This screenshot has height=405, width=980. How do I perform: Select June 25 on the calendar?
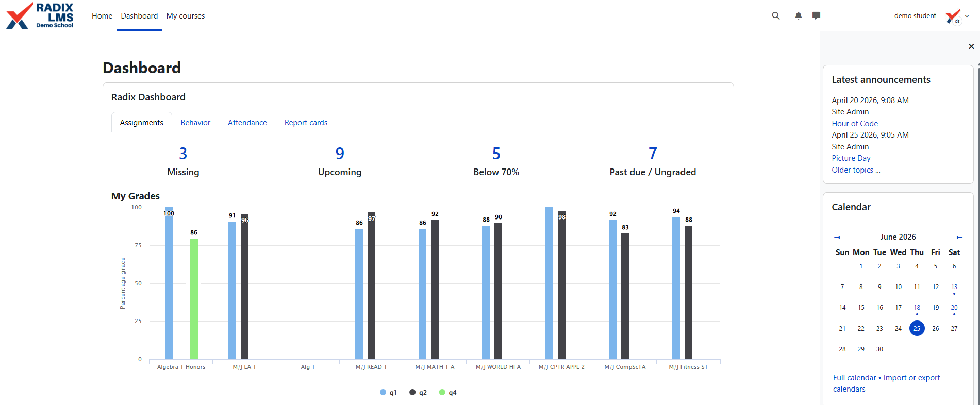coord(917,328)
